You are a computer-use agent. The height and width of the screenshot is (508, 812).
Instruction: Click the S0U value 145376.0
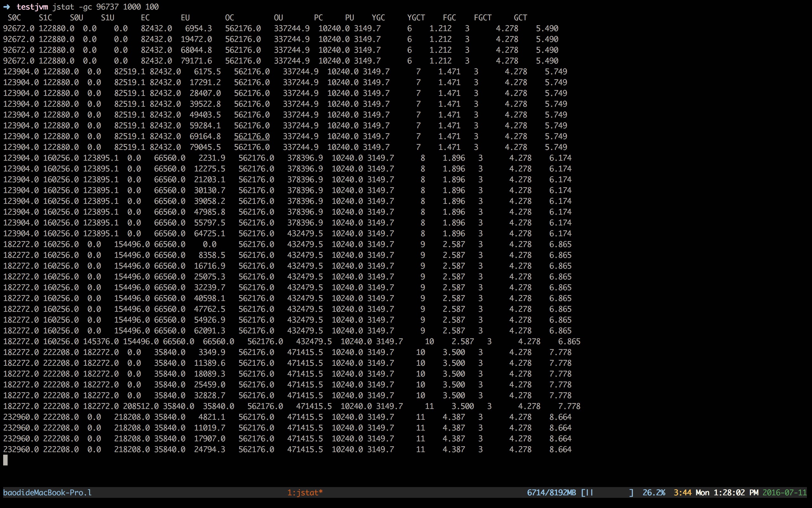(x=101, y=341)
